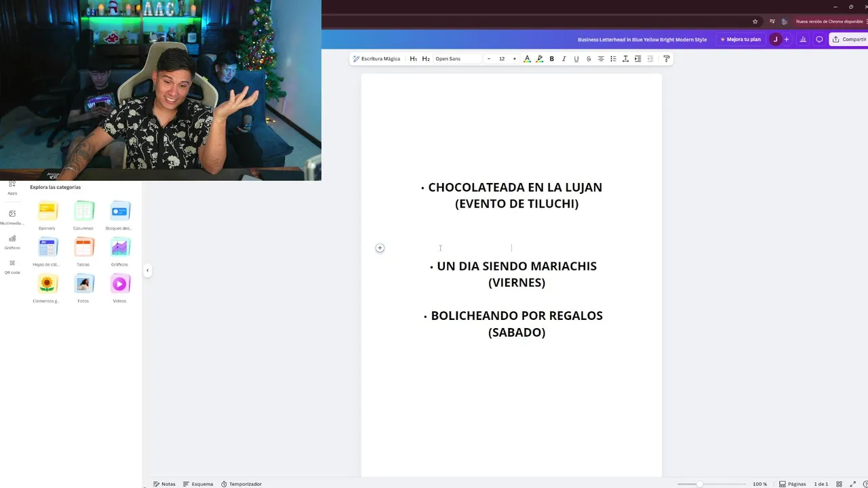The image size is (868, 488).
Task: Toggle underline formatting
Action: coord(576,59)
